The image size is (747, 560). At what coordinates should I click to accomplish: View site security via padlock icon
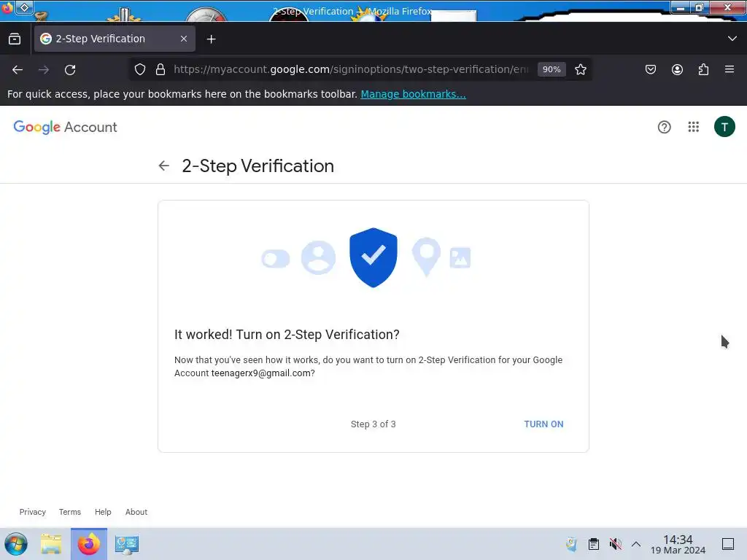point(160,69)
